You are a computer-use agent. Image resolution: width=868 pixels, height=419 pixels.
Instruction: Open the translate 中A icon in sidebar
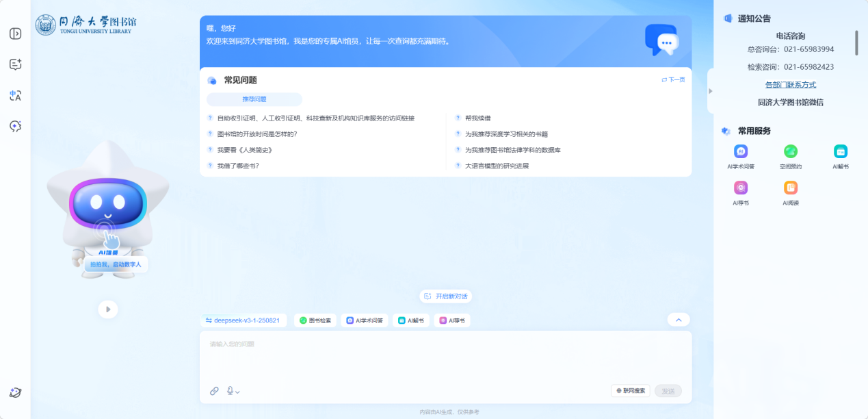[15, 96]
